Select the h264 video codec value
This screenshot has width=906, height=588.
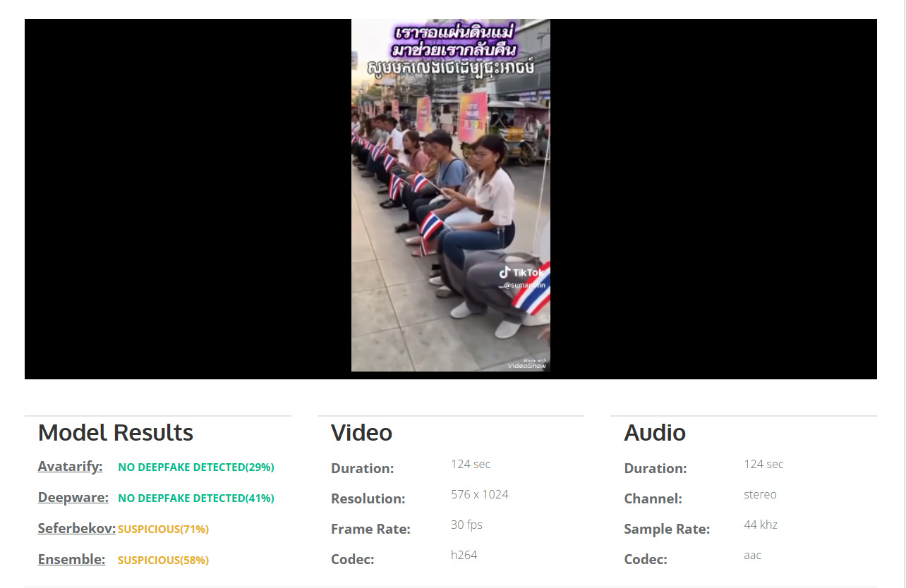pos(464,555)
